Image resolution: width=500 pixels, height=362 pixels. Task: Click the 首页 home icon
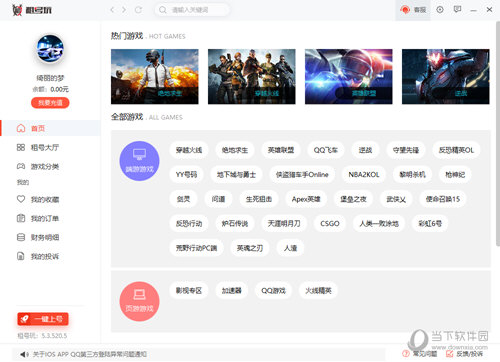point(21,128)
